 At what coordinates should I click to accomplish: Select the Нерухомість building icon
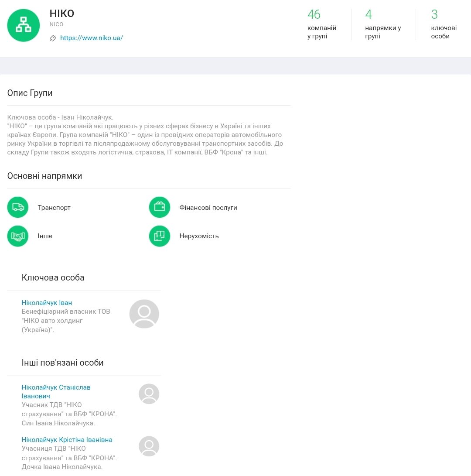coord(160,236)
